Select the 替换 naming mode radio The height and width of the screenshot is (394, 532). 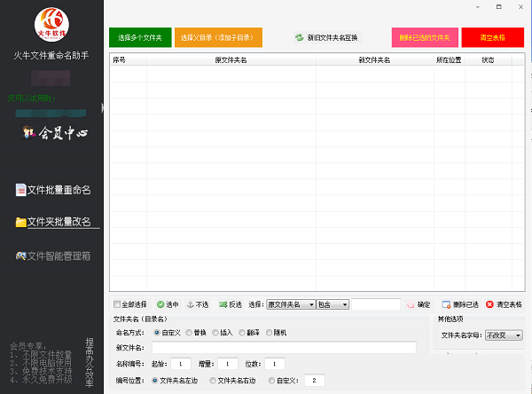pos(189,333)
